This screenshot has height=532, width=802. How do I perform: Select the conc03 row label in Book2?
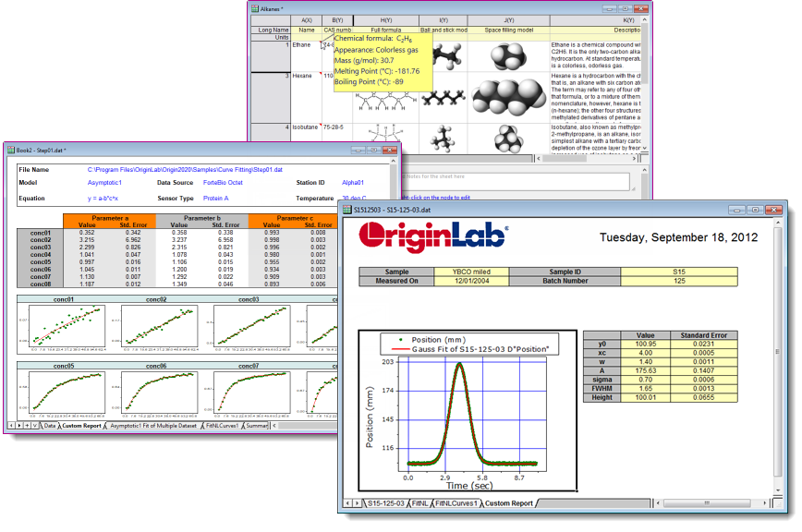tap(41, 248)
